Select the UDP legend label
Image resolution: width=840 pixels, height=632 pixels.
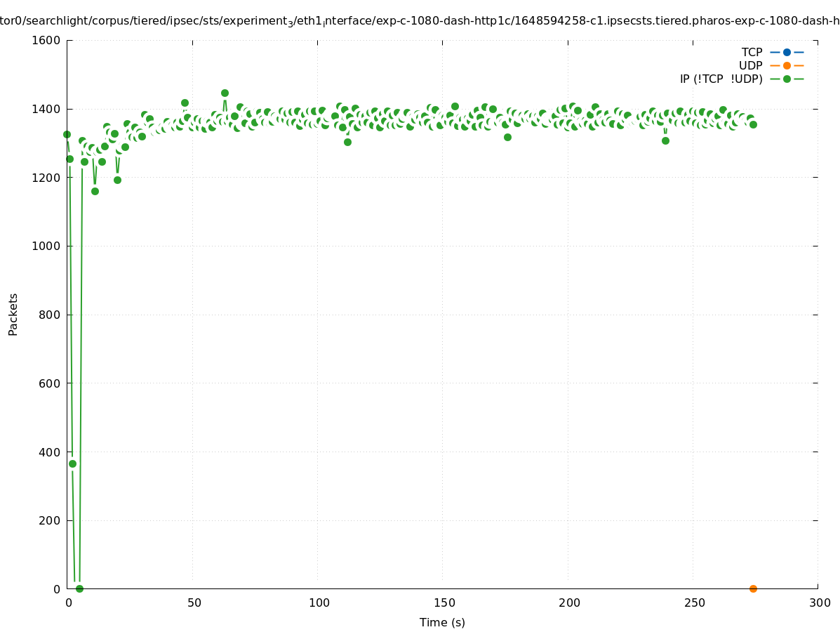[750, 65]
